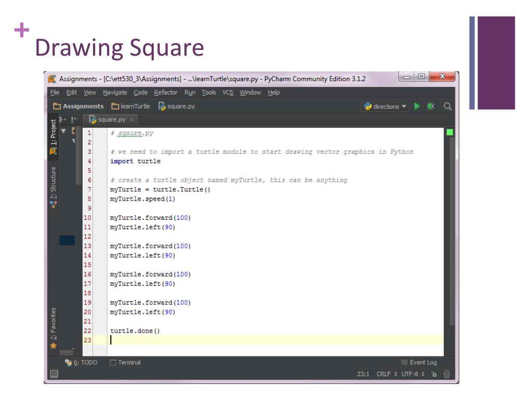Click the project panel horizontal scrollbar
Image resolution: width=532 pixels, height=399 pixels.
tap(66, 353)
